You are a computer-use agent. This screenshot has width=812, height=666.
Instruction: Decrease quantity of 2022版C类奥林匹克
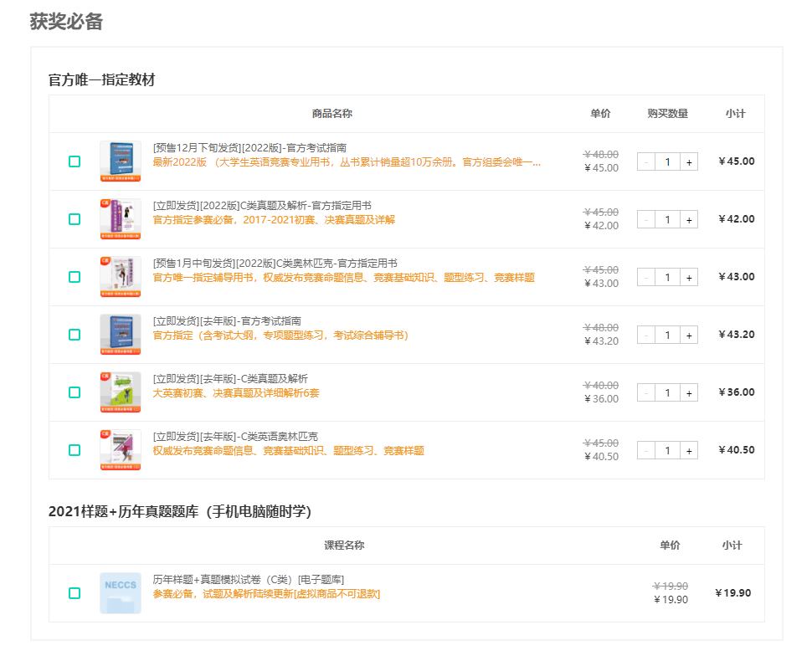tap(645, 278)
